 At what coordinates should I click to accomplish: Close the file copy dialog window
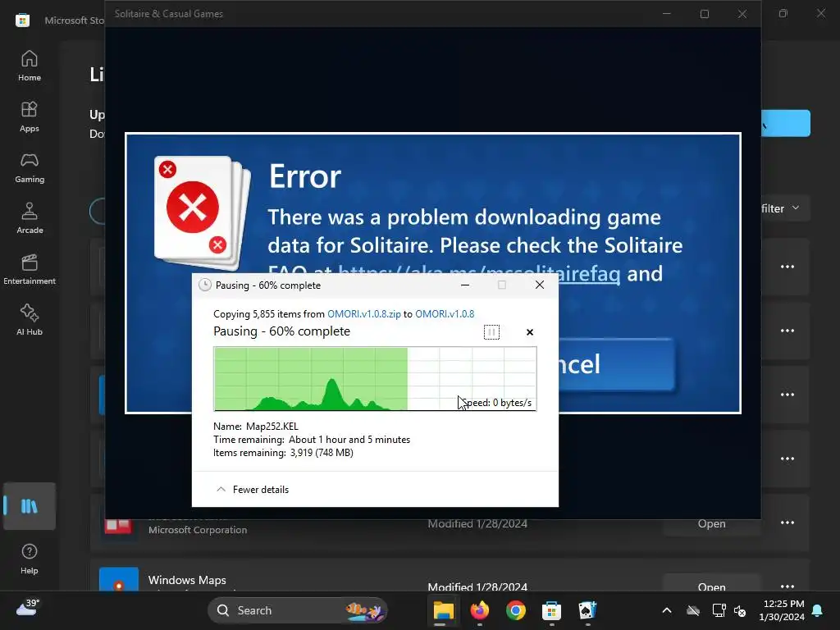click(x=540, y=285)
